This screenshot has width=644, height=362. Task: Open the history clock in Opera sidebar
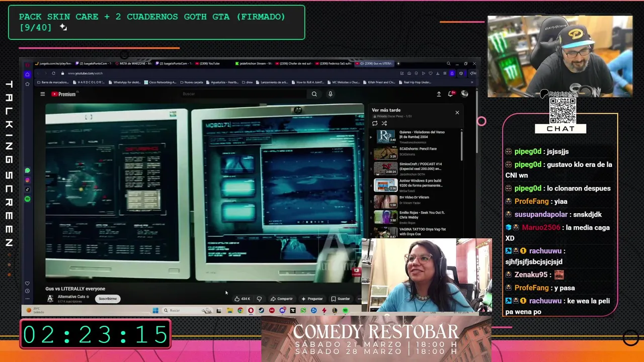pos(27,291)
